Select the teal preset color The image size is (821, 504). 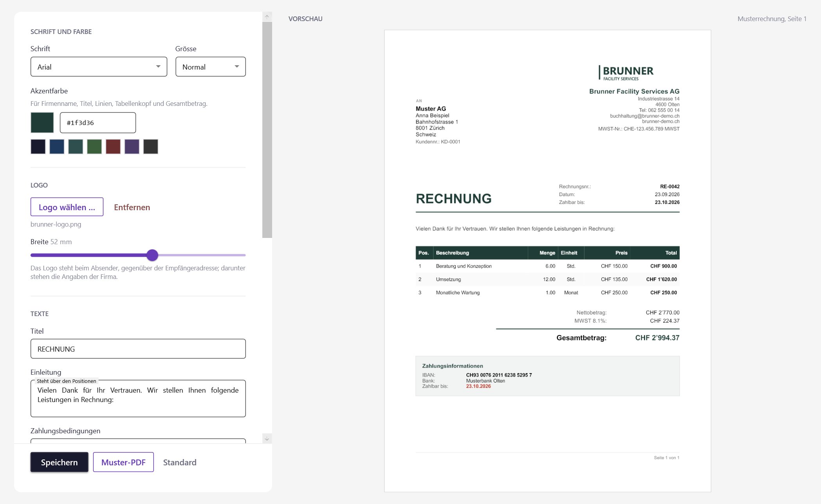(75, 147)
